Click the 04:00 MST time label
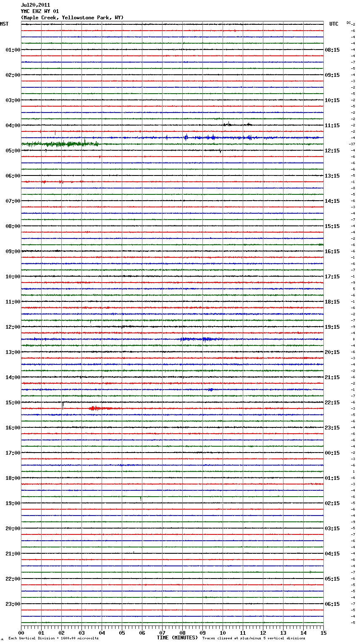 tap(13, 126)
